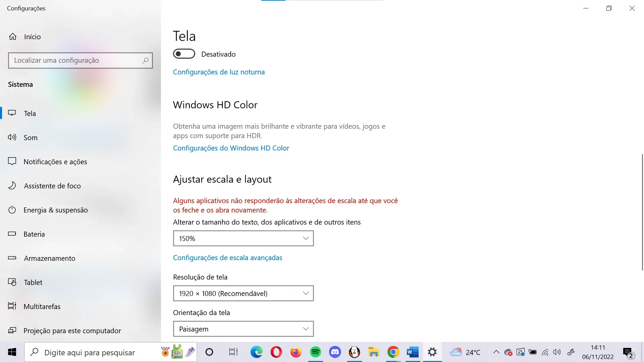Open the clock showing 14:11

[x=598, y=352]
